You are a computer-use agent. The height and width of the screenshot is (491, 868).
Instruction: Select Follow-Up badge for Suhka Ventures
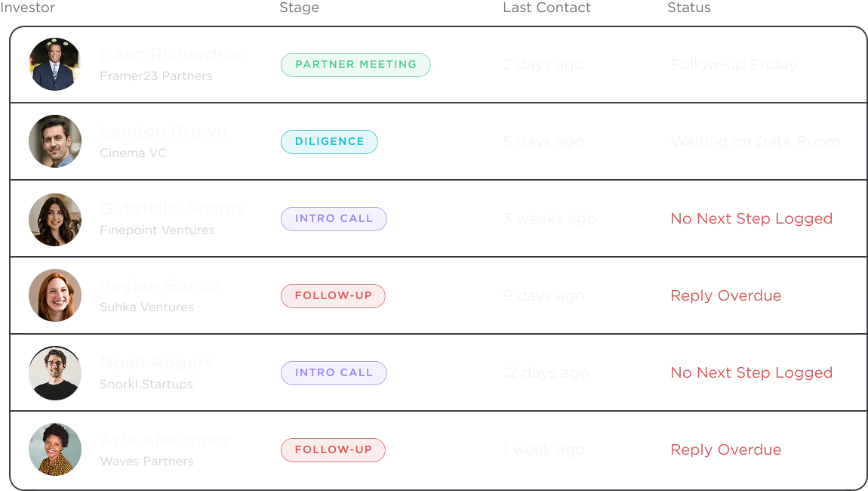tap(334, 296)
